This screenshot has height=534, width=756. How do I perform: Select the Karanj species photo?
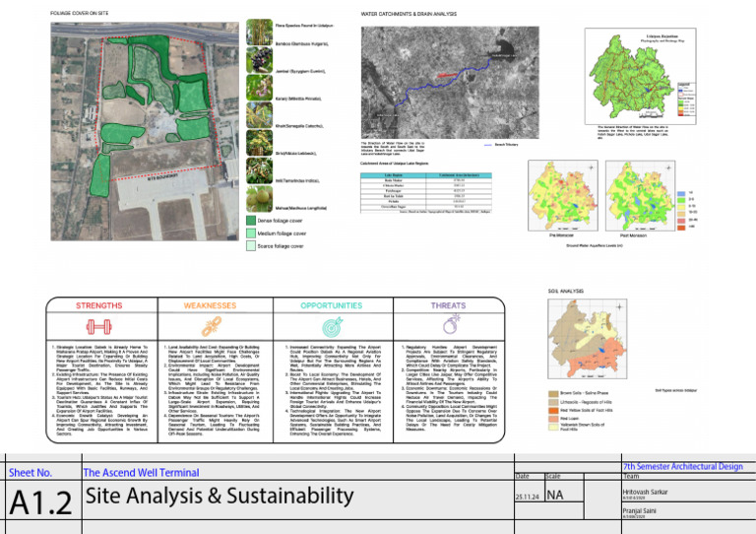[260, 88]
